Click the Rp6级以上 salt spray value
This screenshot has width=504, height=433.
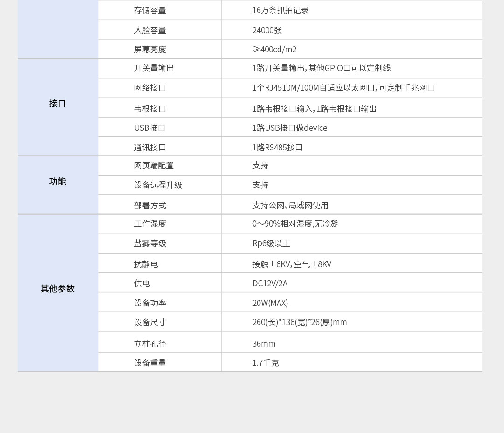click(x=271, y=243)
